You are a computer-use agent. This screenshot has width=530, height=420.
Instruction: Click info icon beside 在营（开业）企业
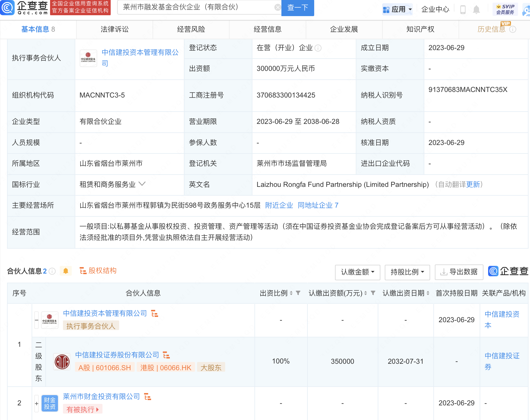click(318, 48)
